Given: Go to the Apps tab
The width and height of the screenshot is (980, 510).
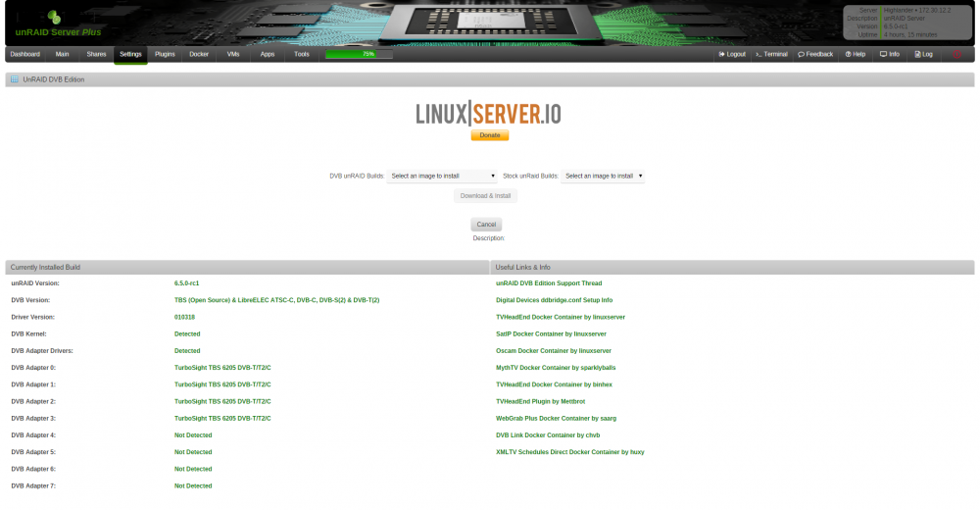Looking at the screenshot, I should pos(268,55).
